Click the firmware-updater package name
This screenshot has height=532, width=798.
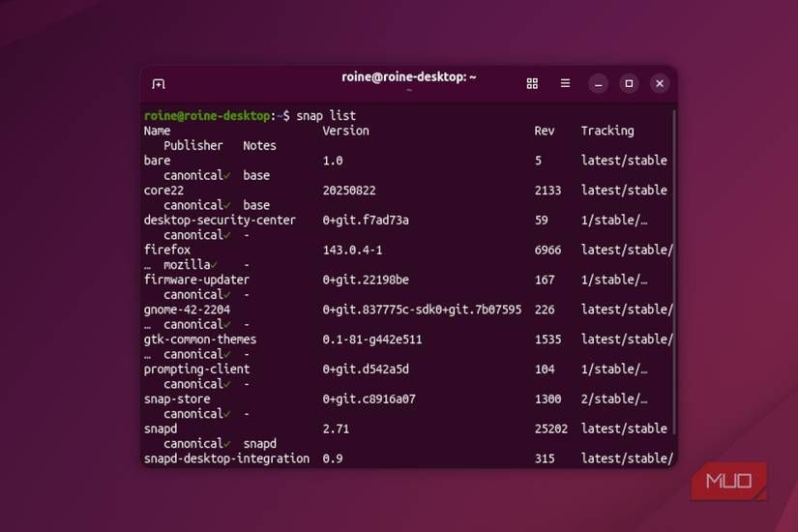coord(196,280)
